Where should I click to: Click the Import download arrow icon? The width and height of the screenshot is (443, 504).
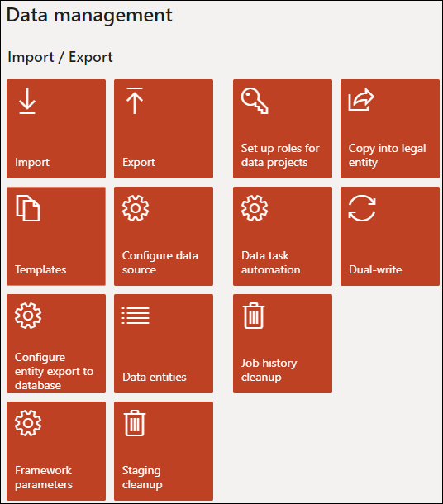27,101
